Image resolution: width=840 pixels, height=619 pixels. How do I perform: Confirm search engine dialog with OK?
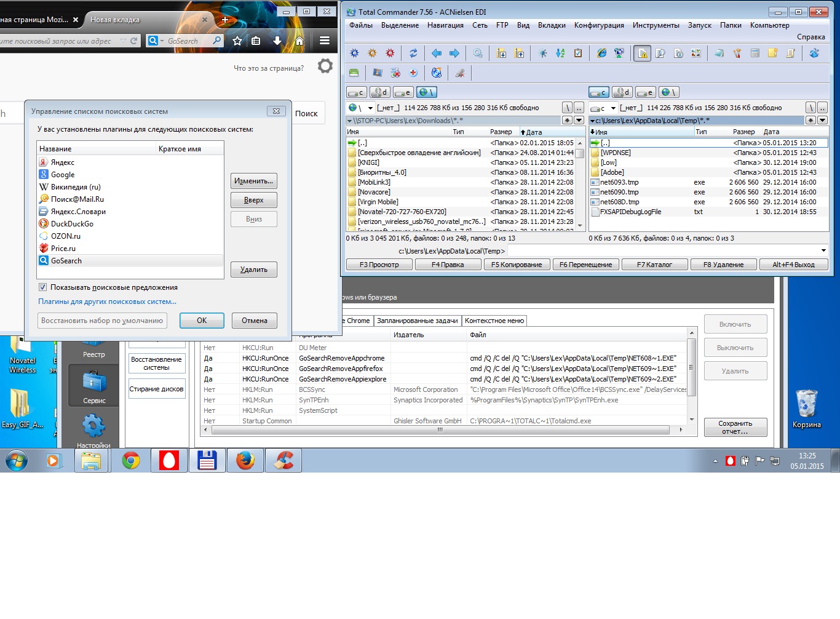[x=202, y=321]
